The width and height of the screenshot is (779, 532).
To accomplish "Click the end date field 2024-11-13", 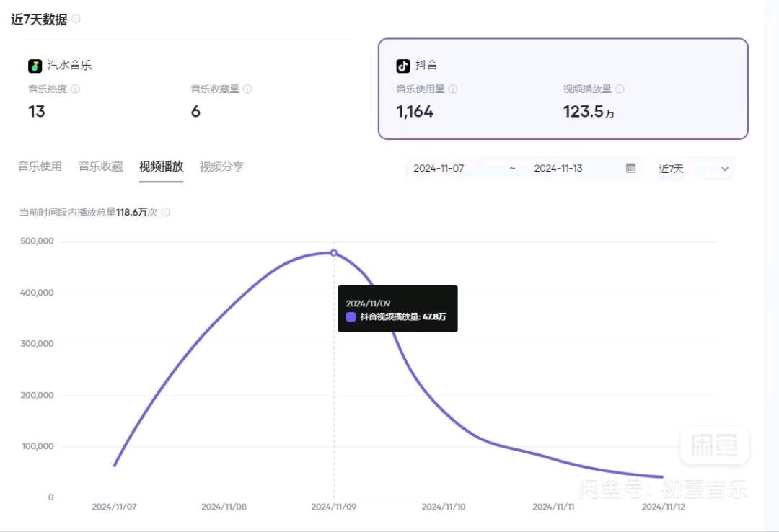I will 558,169.
